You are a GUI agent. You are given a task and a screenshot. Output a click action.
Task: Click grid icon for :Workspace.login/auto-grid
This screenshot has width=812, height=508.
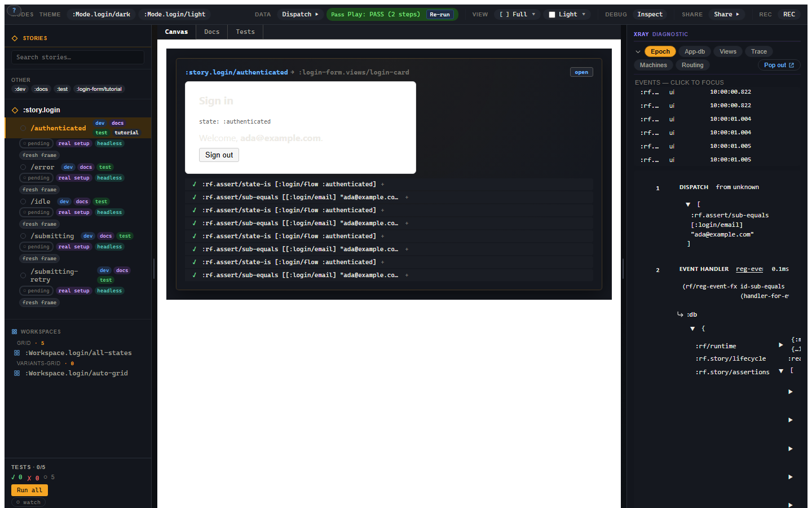pos(17,373)
